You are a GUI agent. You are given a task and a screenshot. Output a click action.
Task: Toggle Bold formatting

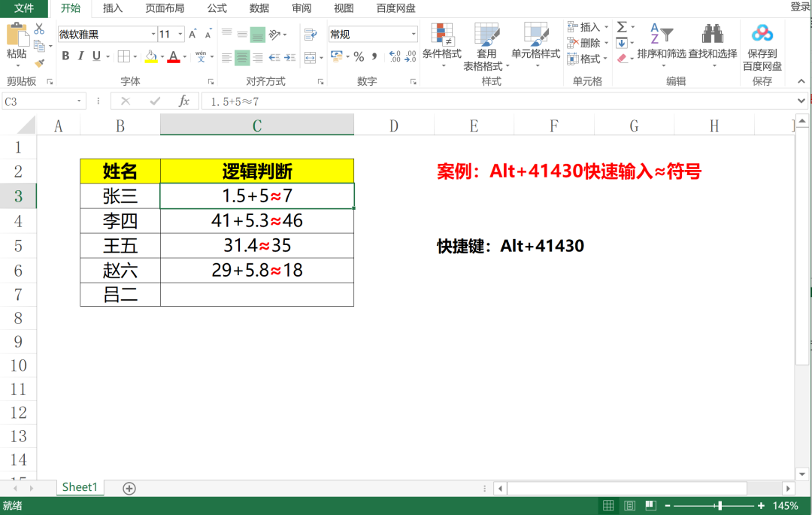[x=65, y=56]
